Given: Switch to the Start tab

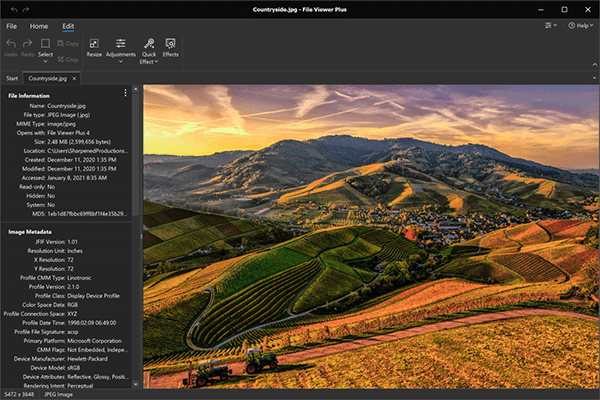Looking at the screenshot, I should coord(12,78).
